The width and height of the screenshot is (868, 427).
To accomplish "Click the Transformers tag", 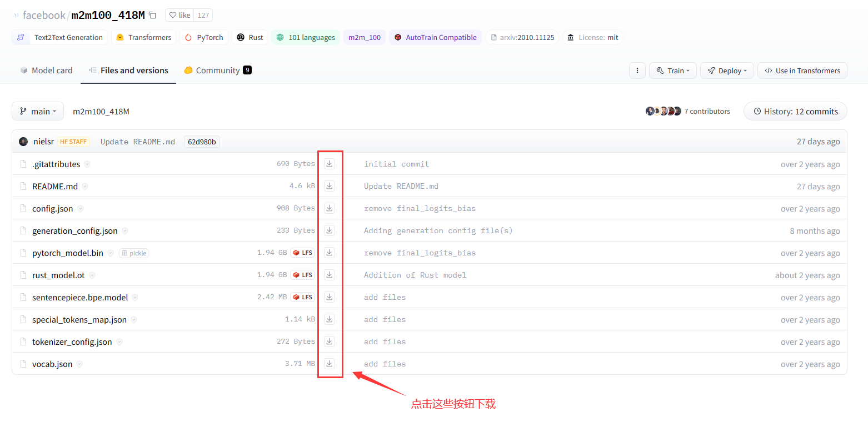I will tap(144, 37).
